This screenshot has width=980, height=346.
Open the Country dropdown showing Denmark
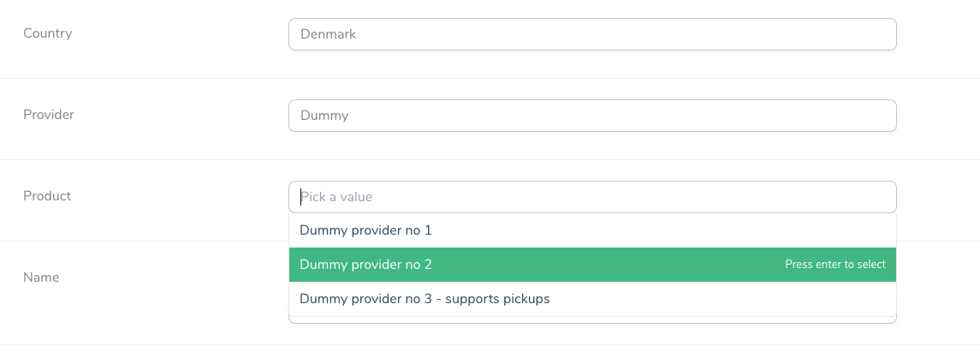[592, 34]
